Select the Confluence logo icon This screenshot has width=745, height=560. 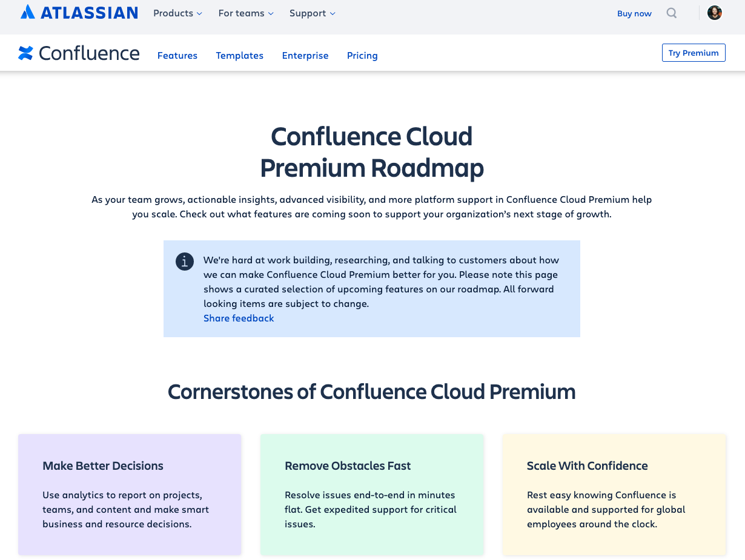click(x=25, y=53)
